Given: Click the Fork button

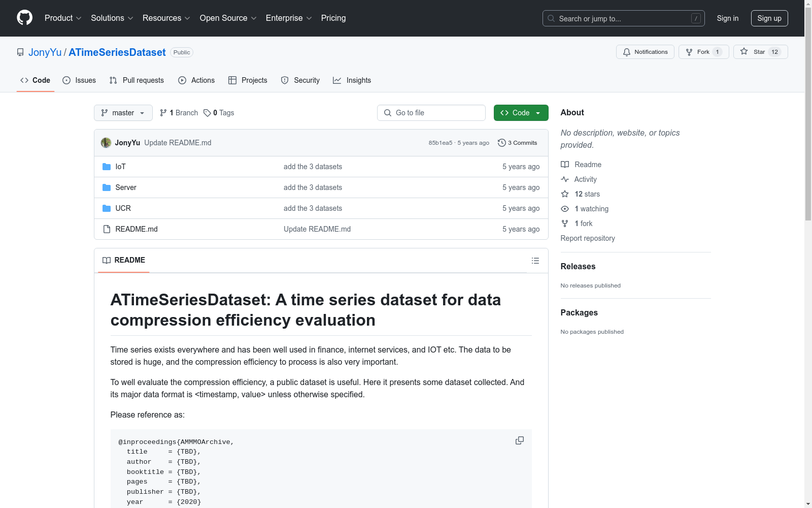Looking at the screenshot, I should (704, 52).
